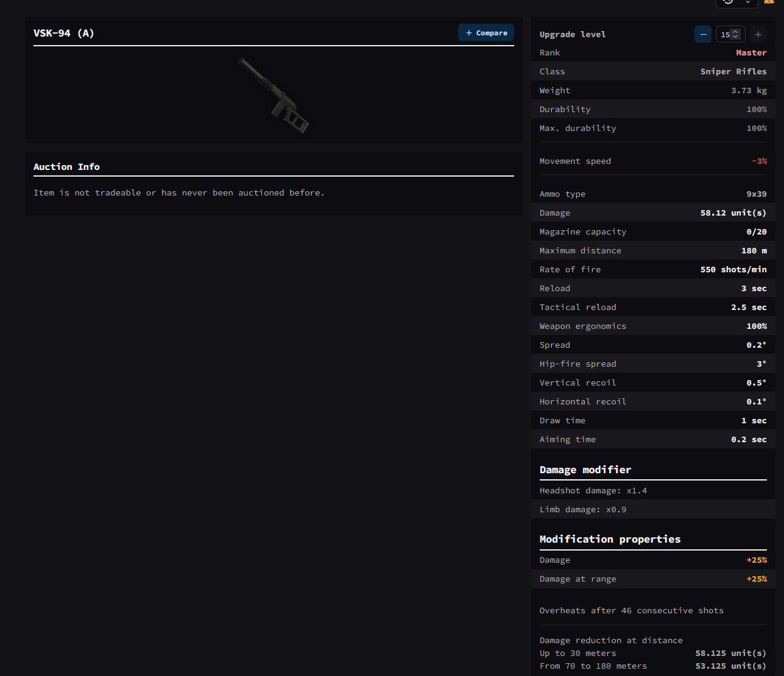Image resolution: width=784 pixels, height=676 pixels.
Task: Click the upgrade level number field showing 15
Action: click(x=730, y=35)
